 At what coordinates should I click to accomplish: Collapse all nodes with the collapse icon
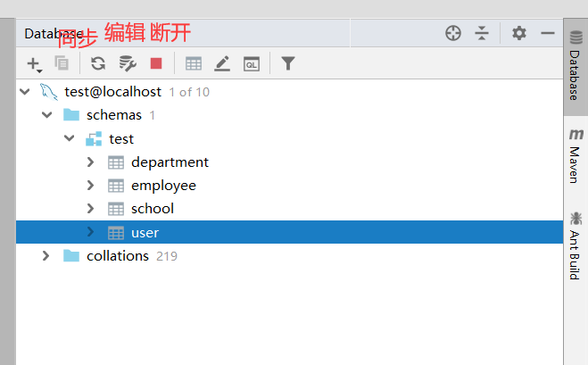tap(482, 33)
